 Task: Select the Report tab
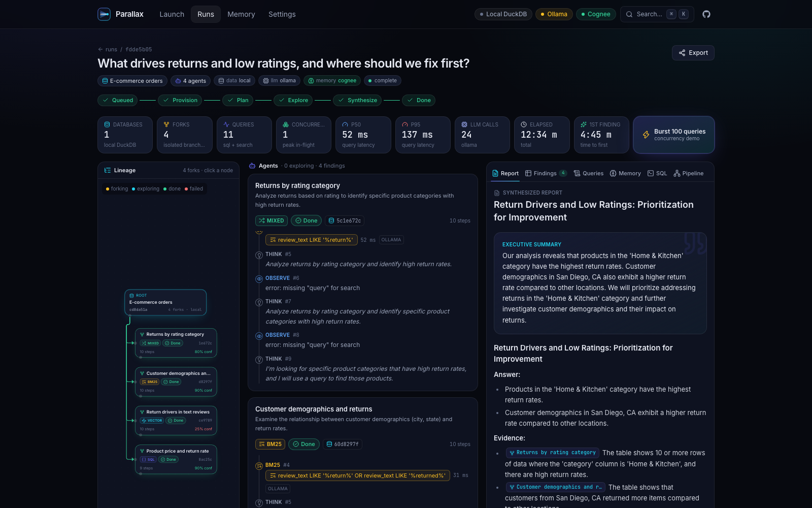[505, 173]
